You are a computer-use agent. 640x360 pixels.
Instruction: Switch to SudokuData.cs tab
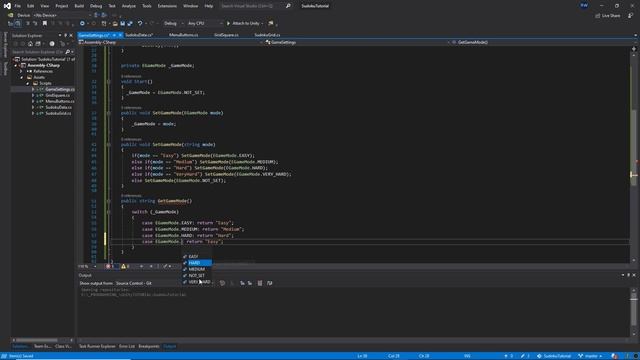139,35
